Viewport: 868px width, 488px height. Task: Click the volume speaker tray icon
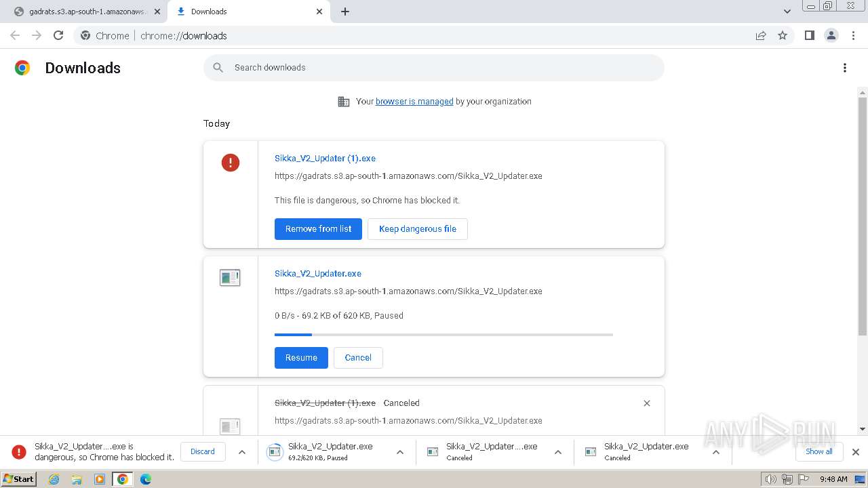770,479
